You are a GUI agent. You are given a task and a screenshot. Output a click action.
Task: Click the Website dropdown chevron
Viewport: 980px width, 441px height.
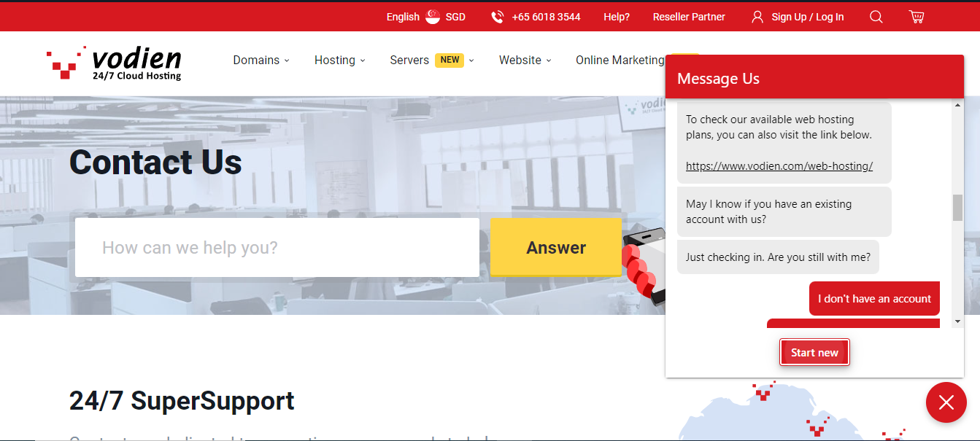[549, 61]
